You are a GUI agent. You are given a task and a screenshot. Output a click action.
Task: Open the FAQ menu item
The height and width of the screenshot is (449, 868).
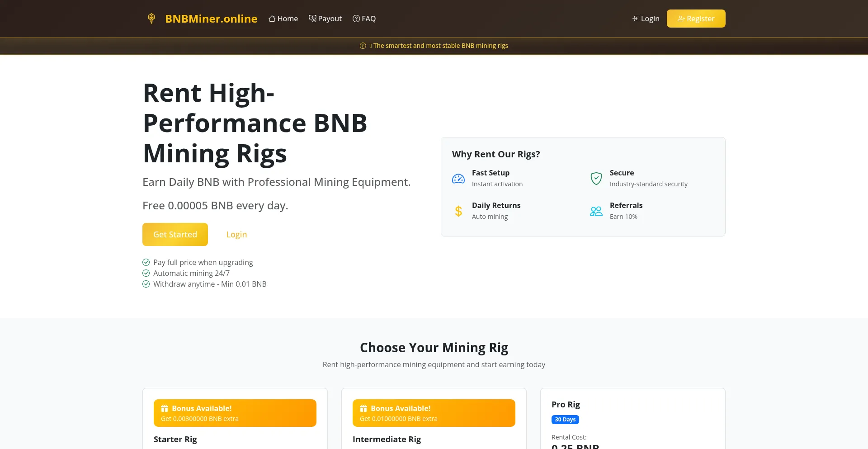pos(364,19)
